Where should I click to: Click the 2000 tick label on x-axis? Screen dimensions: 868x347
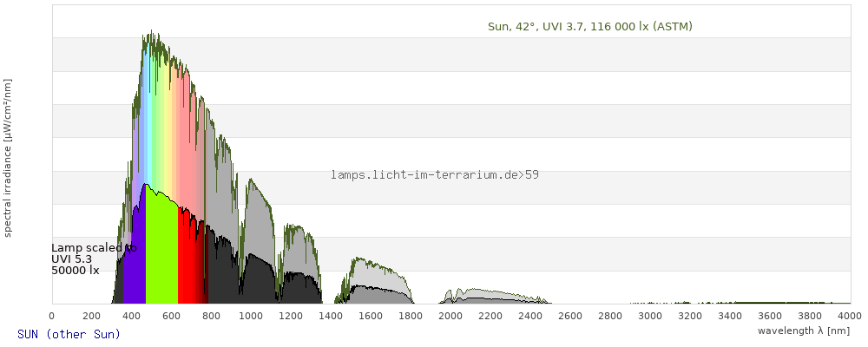click(450, 317)
